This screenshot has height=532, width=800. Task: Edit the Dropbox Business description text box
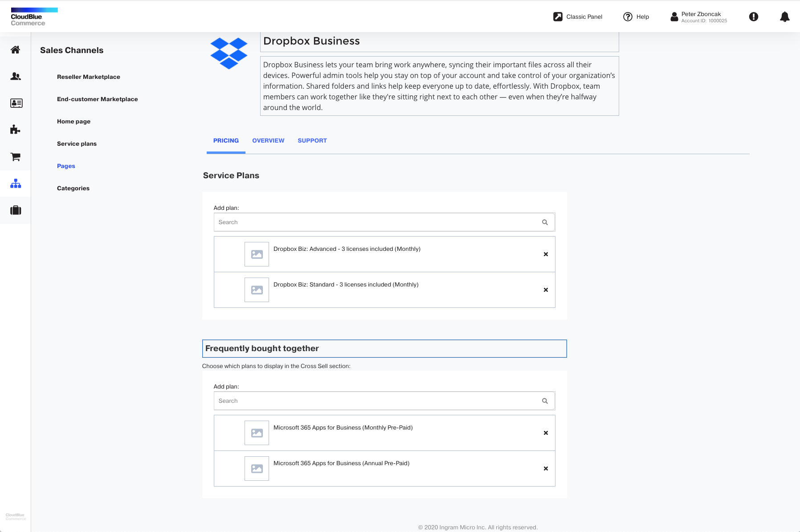click(x=439, y=86)
